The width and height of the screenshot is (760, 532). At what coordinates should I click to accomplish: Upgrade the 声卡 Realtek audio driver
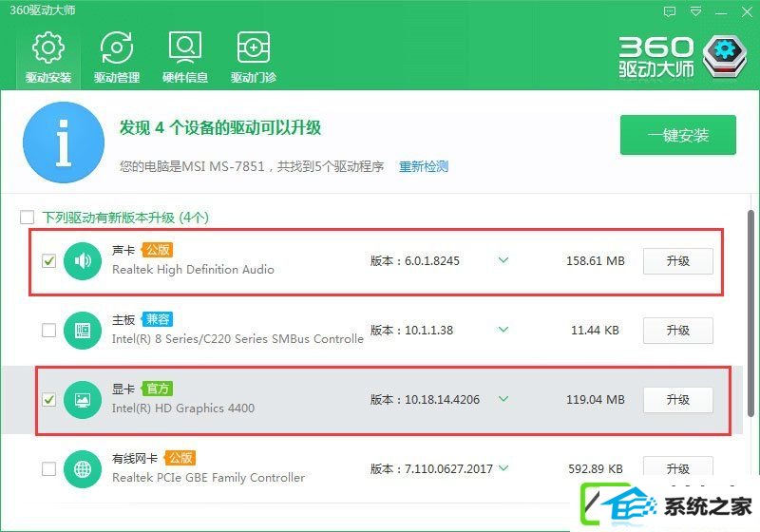point(678,261)
